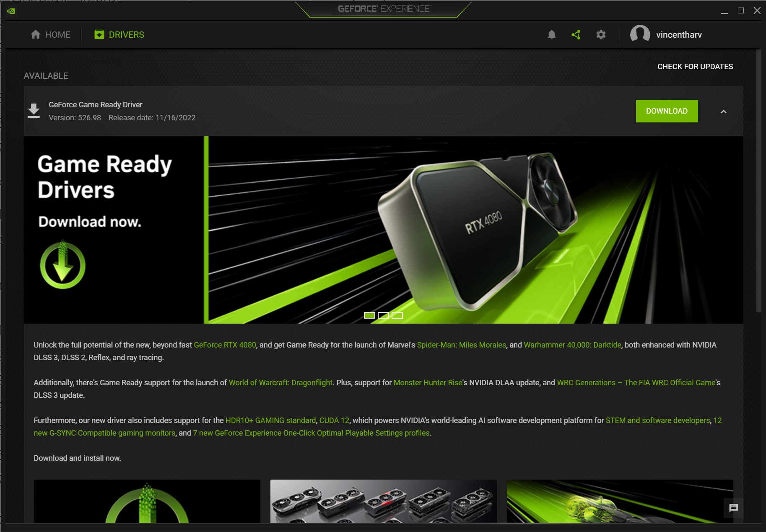Open World of Warcraft: Dragonflight link

tap(280, 383)
